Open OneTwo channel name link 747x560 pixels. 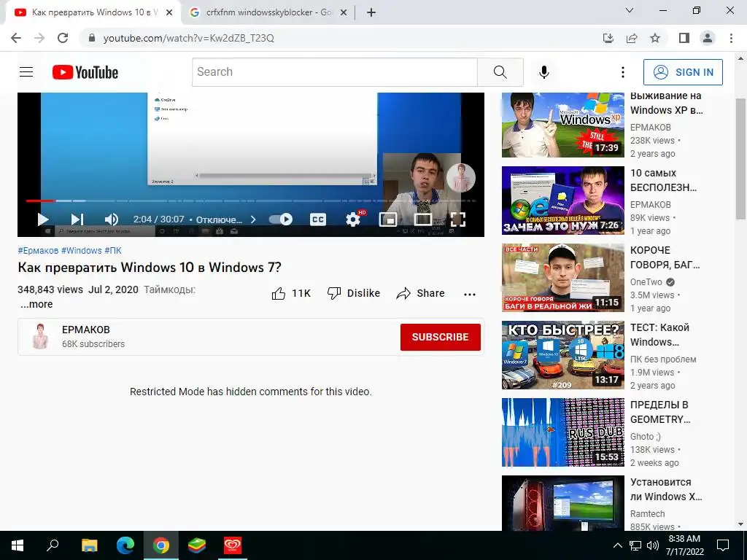click(x=646, y=282)
